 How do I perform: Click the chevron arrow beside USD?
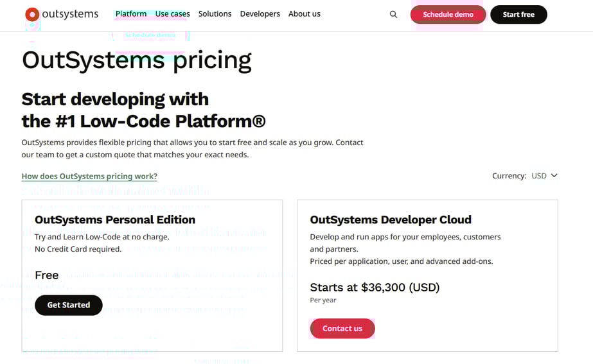pyautogui.click(x=554, y=176)
